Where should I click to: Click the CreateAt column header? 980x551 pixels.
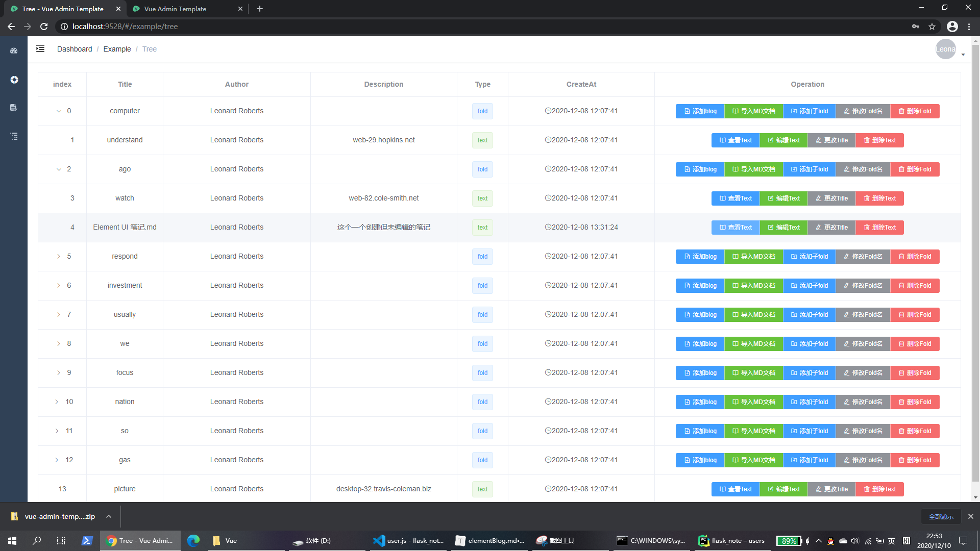tap(581, 84)
